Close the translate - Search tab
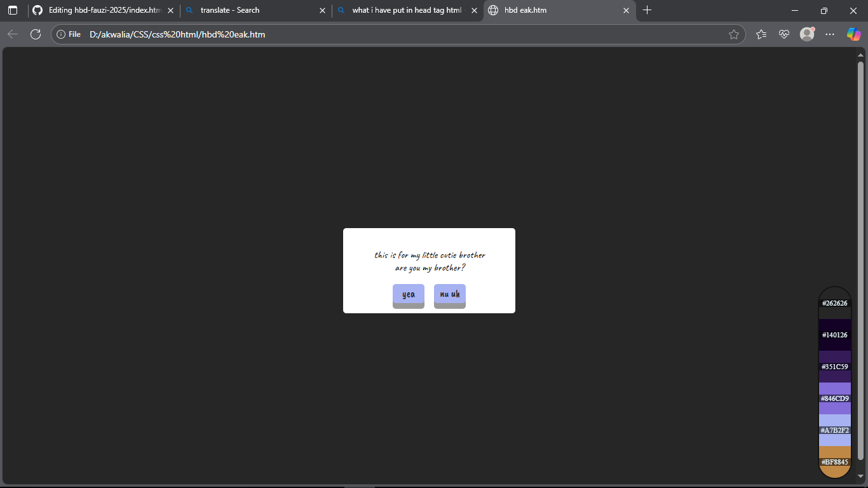Screen dimensions: 868x488 pyautogui.click(x=322, y=10)
